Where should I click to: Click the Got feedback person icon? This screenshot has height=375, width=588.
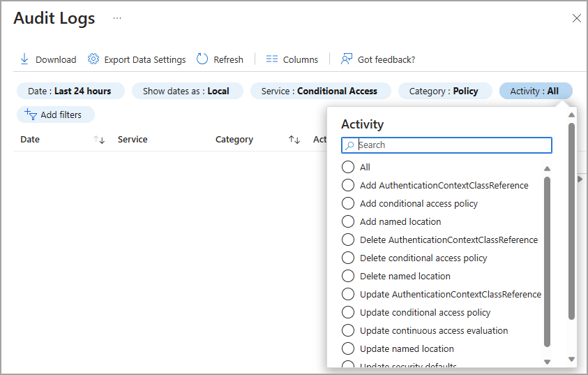(x=347, y=59)
